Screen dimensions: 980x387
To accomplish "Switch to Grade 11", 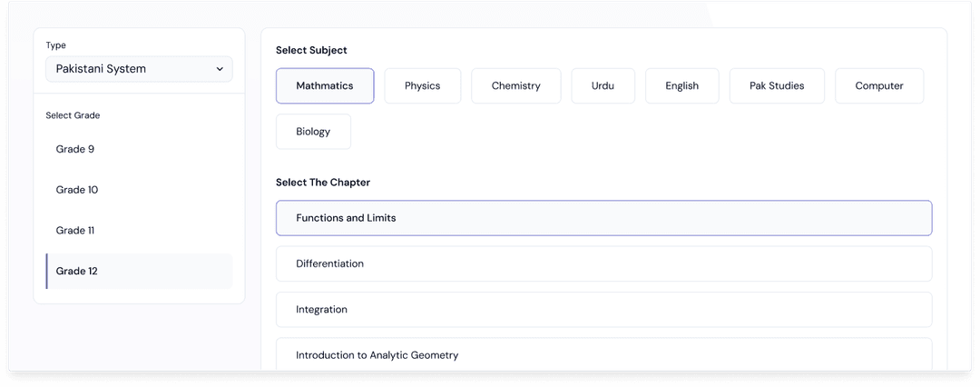I will pos(139,231).
